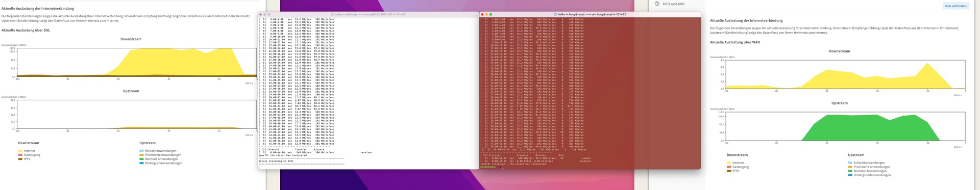Click the folder icon in pi@tuxpi terminal title
980x190 pixels.
click(x=332, y=14)
